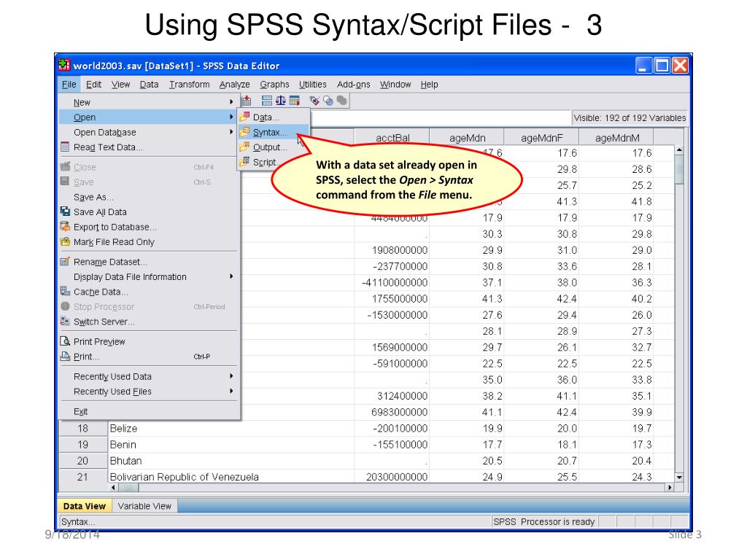Select Export to Database... entry
The image size is (747, 560).
[149, 227]
